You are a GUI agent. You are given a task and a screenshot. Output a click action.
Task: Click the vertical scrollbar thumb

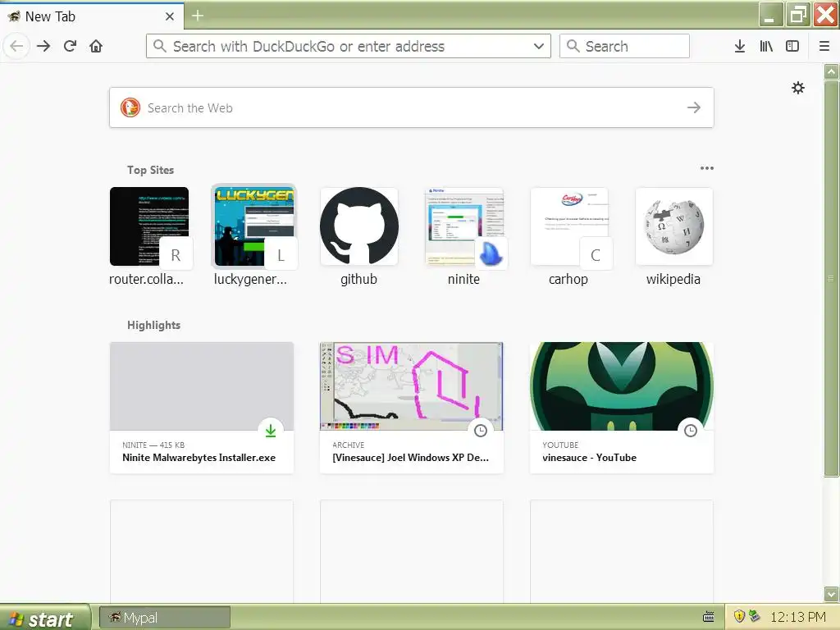click(831, 278)
